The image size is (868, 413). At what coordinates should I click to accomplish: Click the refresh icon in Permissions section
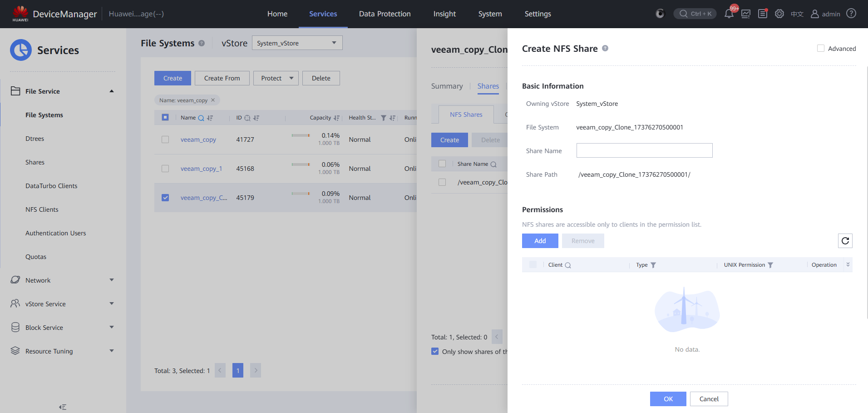[845, 241]
